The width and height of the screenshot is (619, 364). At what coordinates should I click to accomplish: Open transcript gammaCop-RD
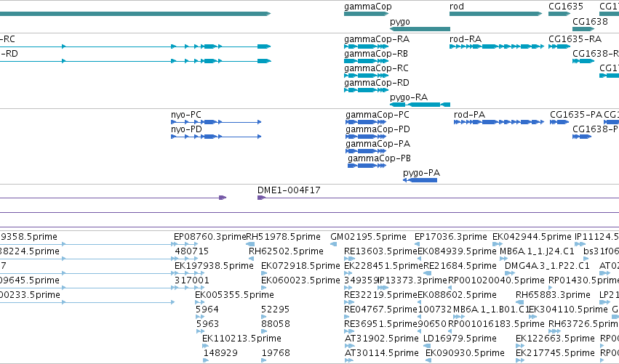click(367, 90)
